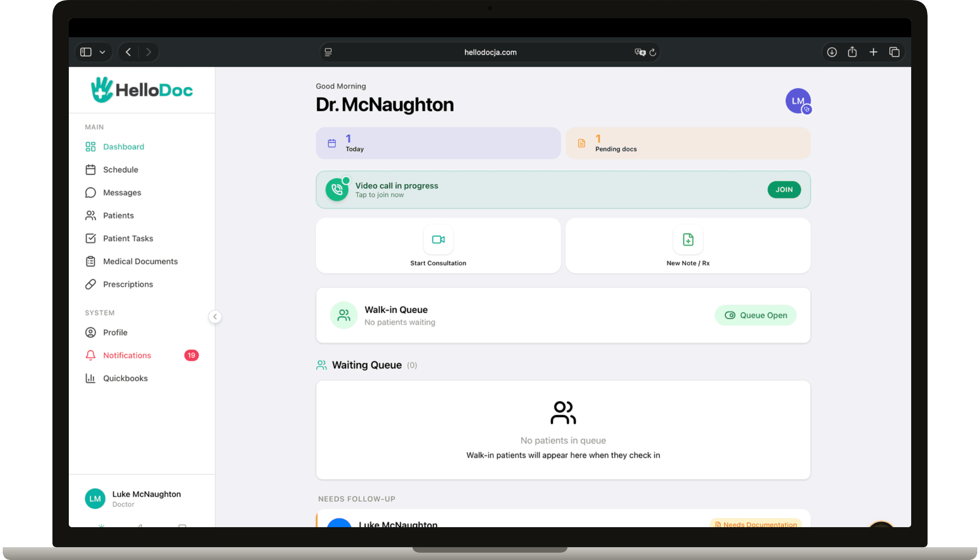
Task: Click the Waiting Queue heading icon
Action: coord(321,365)
